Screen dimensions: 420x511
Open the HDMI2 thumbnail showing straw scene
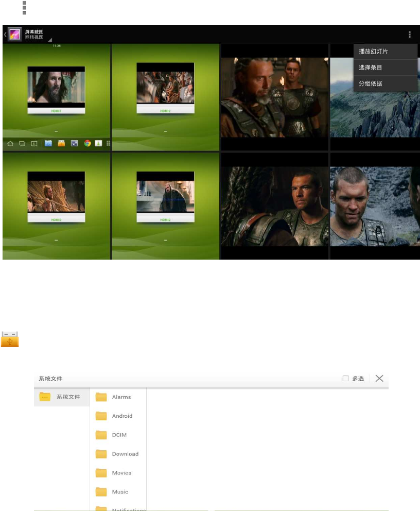pyautogui.click(x=56, y=206)
